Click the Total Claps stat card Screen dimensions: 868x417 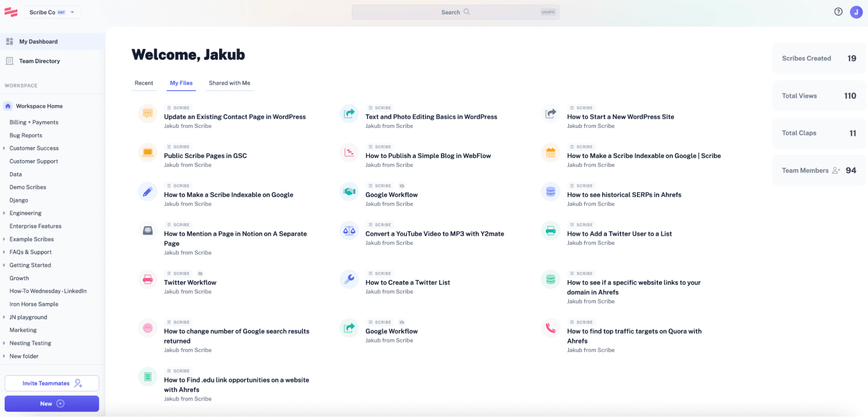tap(819, 133)
